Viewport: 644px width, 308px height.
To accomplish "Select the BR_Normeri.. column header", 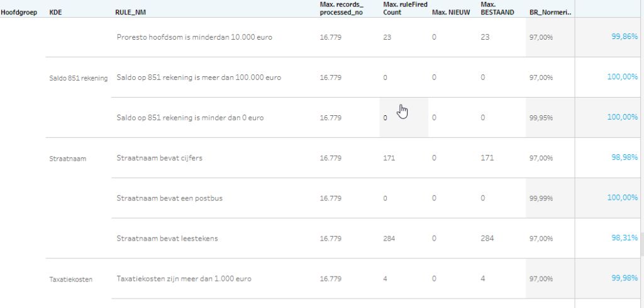I will (x=550, y=13).
